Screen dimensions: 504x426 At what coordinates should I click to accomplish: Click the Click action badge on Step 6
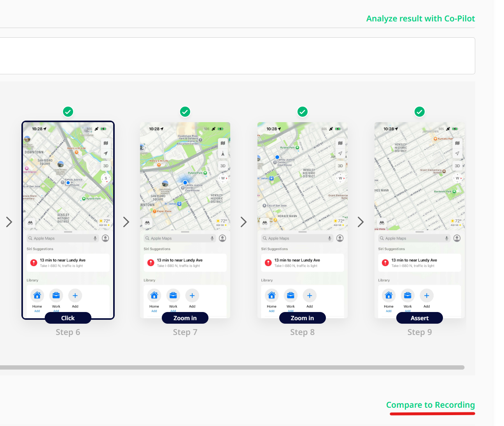click(x=68, y=318)
